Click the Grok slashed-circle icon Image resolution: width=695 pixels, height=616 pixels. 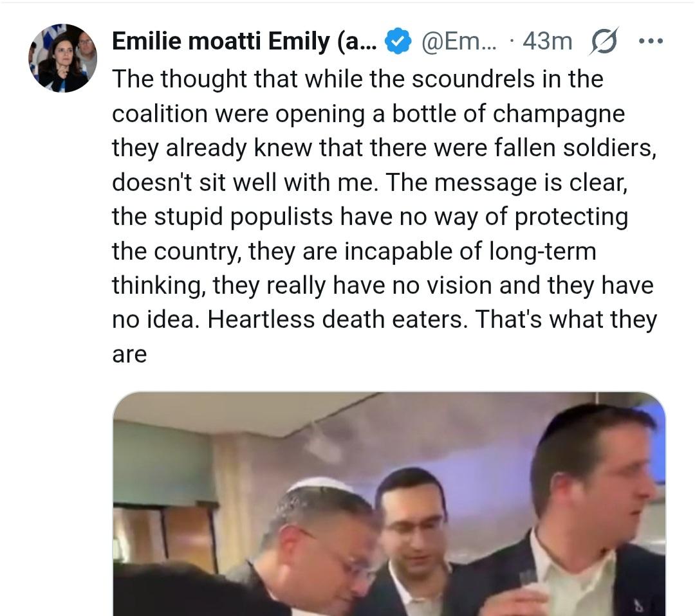[x=605, y=41]
